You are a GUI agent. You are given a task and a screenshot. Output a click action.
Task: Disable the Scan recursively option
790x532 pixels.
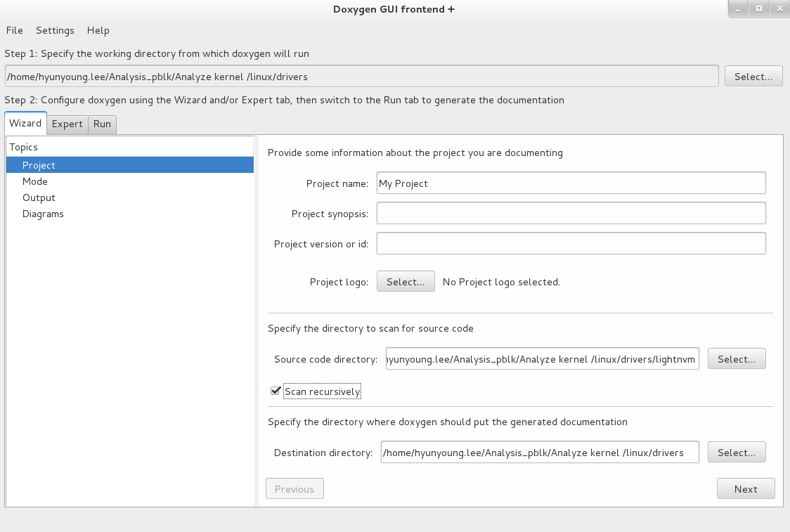pyautogui.click(x=276, y=391)
